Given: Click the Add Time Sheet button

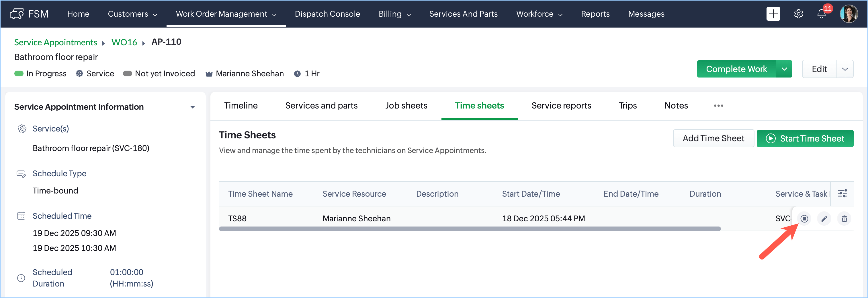Looking at the screenshot, I should pos(713,138).
